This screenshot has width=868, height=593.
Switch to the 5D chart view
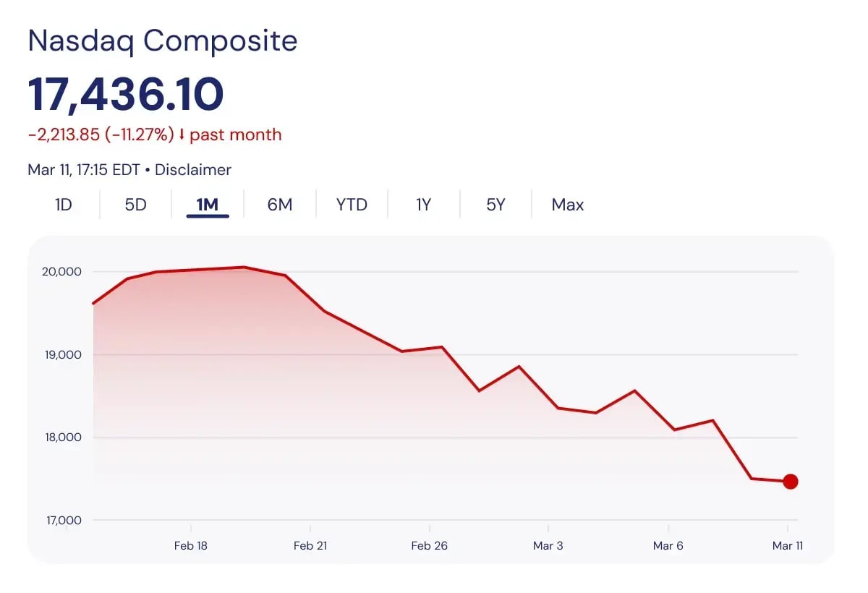(135, 205)
